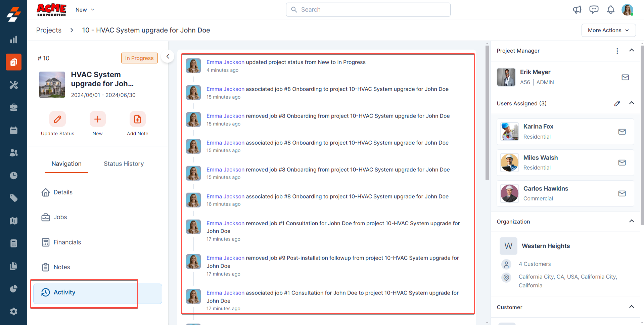Collapse the Users Assigned section
Image resolution: width=644 pixels, height=325 pixels.
(632, 103)
